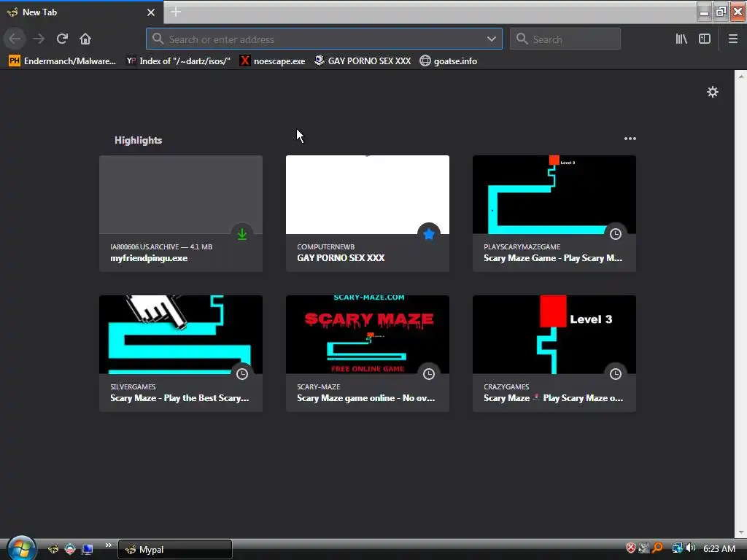The image size is (747, 560).
Task: Open the network connection tray icon
Action: (x=677, y=548)
